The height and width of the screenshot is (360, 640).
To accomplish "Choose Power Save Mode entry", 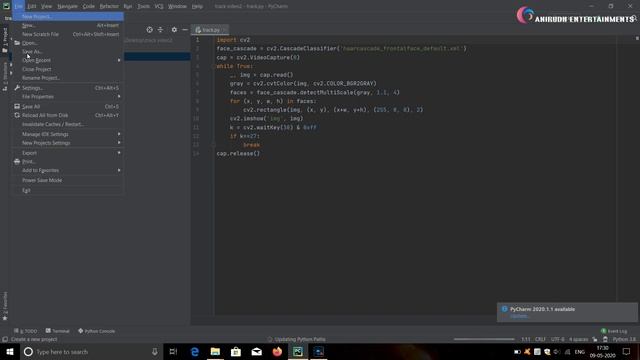I will coord(68,180).
